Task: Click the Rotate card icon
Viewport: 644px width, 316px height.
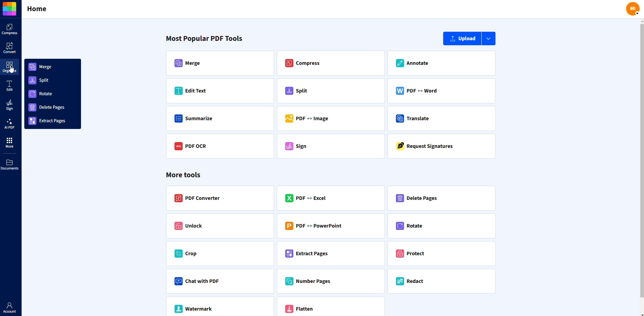Action: pyautogui.click(x=400, y=226)
